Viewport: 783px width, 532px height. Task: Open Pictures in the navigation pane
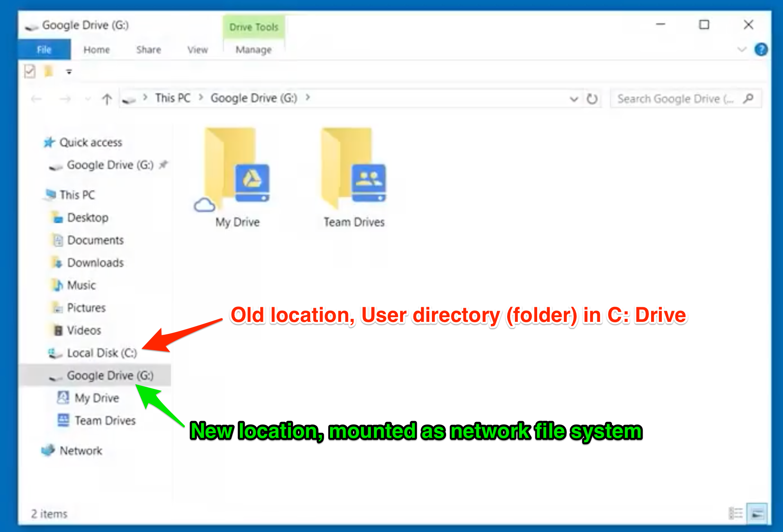pyautogui.click(x=86, y=308)
